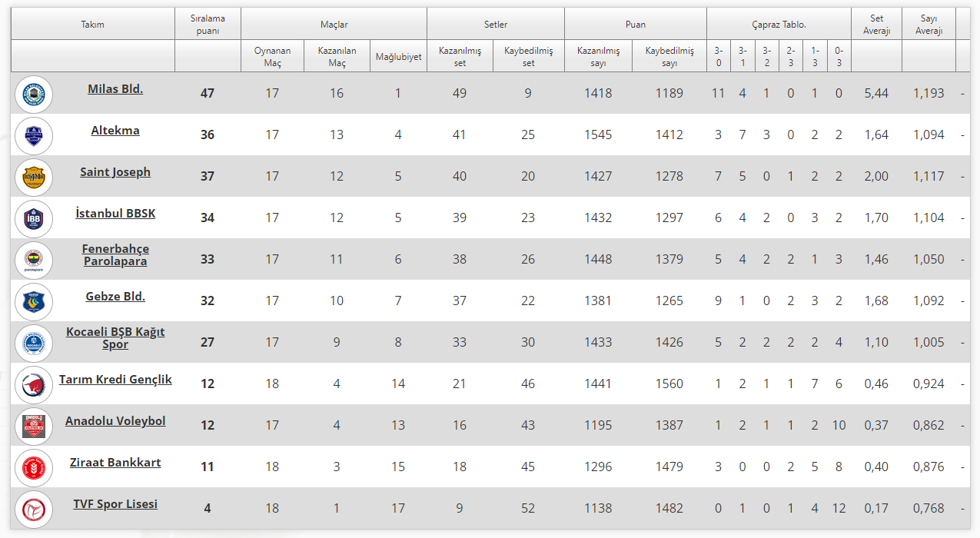Click the Sıralama puanı column header
Image resolution: width=980 pixels, height=538 pixels.
[x=208, y=25]
